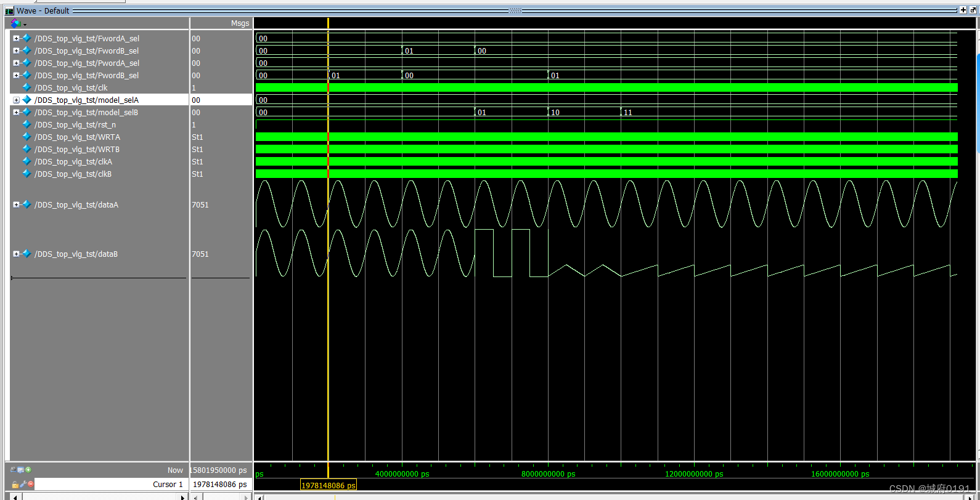Expand the PwordA_sel signal bus

[x=16, y=63]
